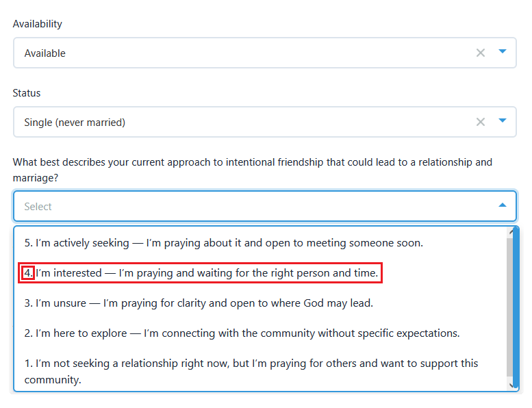
Task: Expand the Status dropdown arrow
Action: coord(503,120)
